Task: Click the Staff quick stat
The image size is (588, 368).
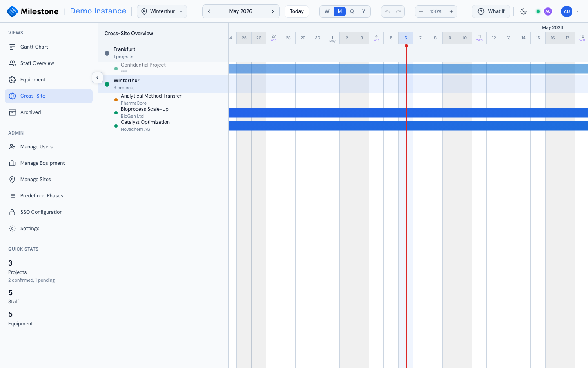Action: pyautogui.click(x=13, y=297)
